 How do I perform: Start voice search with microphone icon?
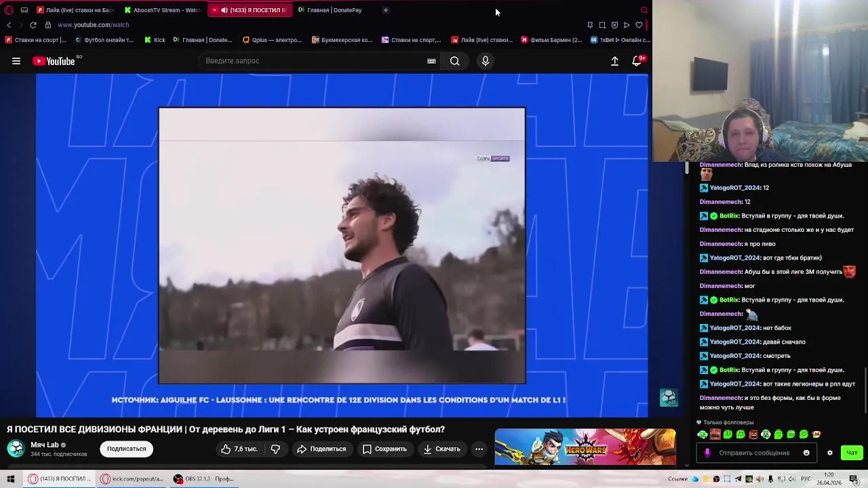(x=486, y=61)
